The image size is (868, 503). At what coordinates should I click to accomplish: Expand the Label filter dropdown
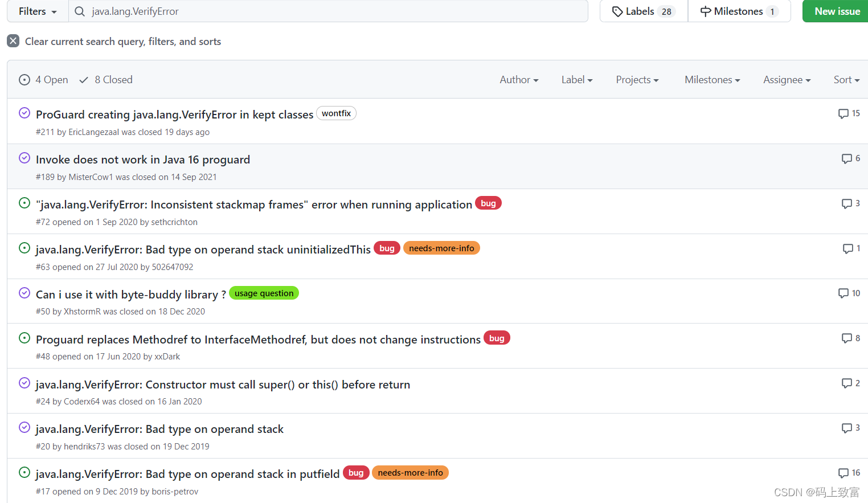click(x=577, y=80)
